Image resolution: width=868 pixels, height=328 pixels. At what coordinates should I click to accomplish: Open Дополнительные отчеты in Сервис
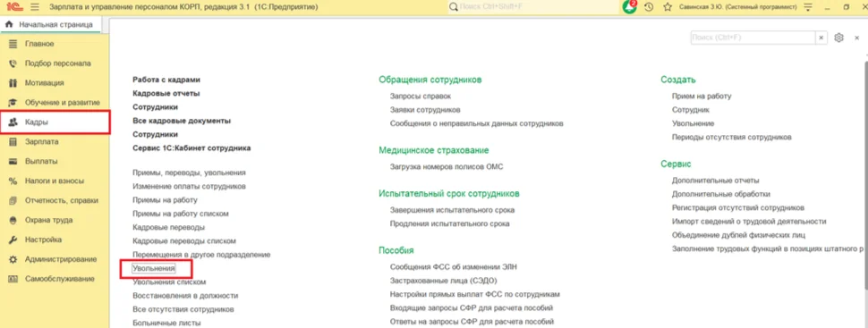point(715,181)
